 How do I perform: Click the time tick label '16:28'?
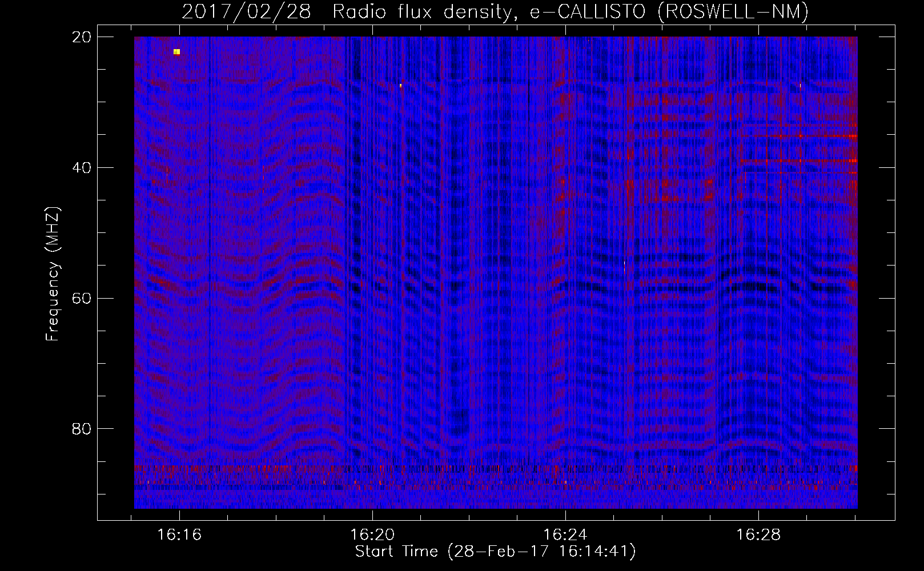(x=758, y=535)
